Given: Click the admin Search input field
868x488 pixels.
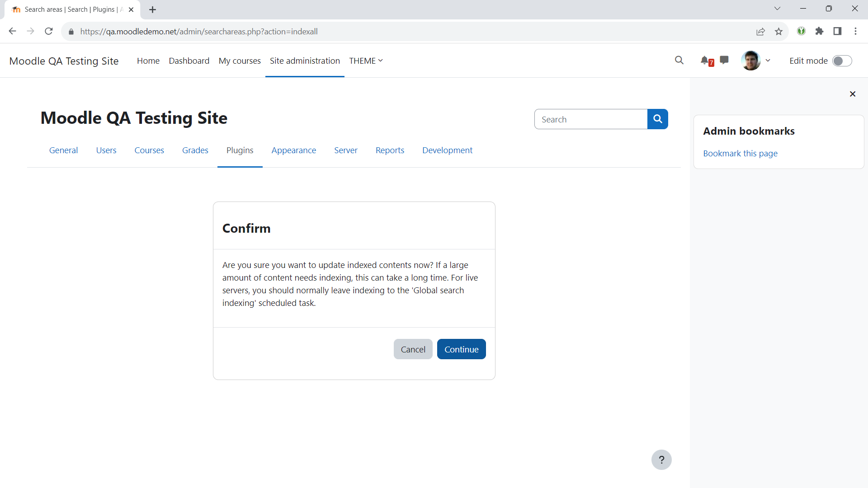Looking at the screenshot, I should [591, 119].
